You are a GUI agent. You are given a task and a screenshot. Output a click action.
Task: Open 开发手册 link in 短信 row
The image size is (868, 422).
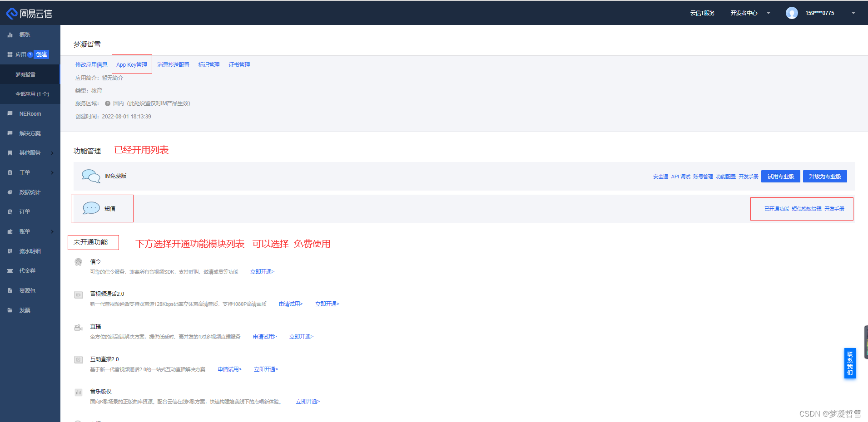(x=834, y=209)
